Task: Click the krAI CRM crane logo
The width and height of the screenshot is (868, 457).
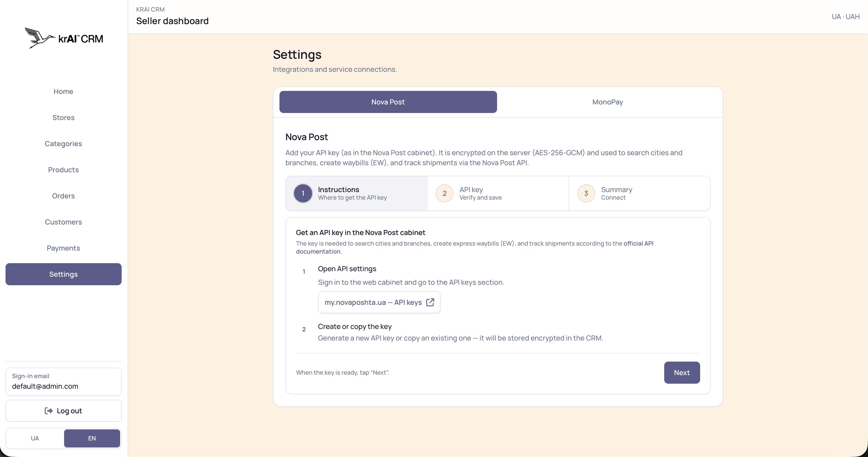Action: [x=64, y=38]
